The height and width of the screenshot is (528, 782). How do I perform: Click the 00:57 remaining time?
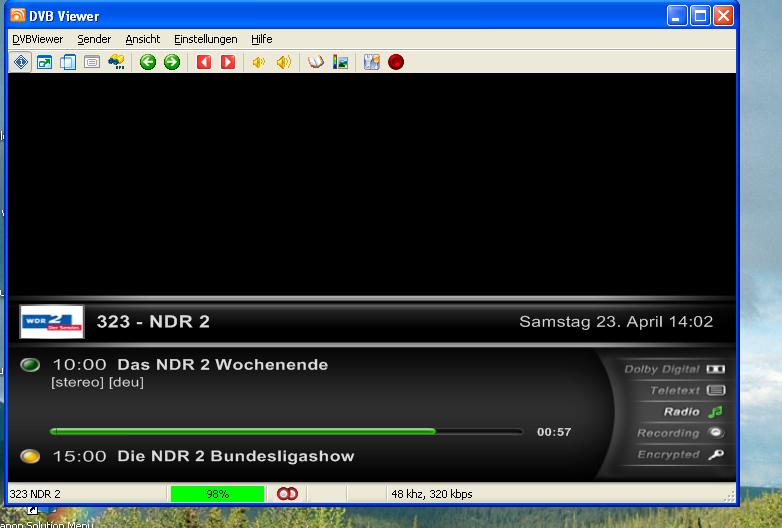(x=554, y=432)
